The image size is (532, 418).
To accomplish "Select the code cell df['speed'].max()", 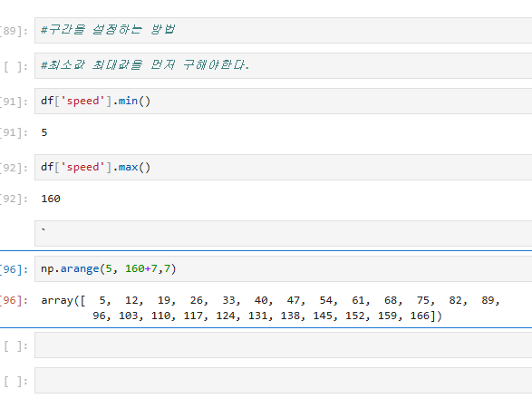I will pos(284,167).
